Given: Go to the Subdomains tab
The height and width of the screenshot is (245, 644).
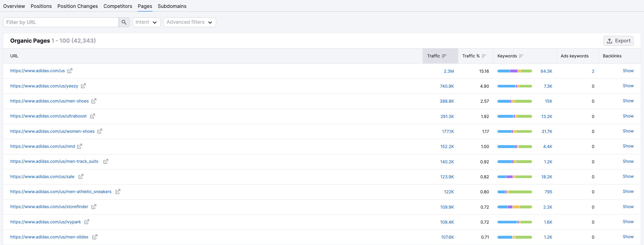Looking at the screenshot, I should coord(172,6).
